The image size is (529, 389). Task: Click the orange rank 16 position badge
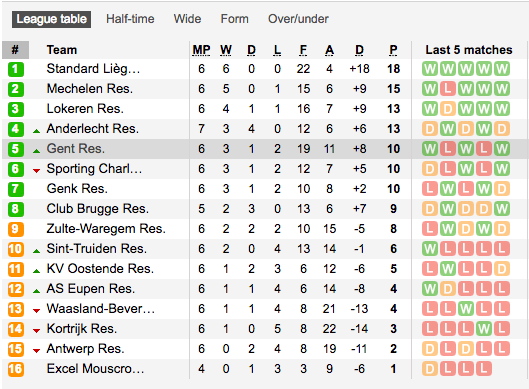coord(16,369)
